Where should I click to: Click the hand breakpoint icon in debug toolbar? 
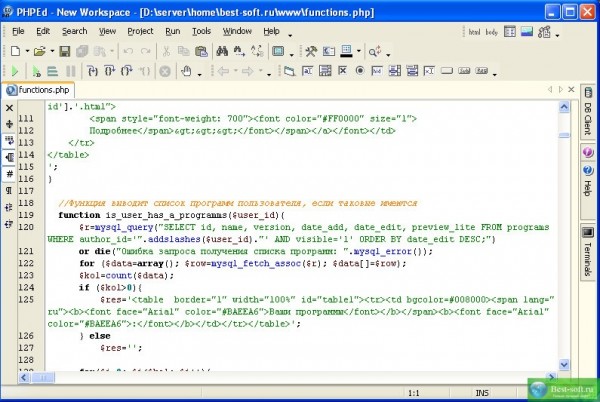(186, 71)
